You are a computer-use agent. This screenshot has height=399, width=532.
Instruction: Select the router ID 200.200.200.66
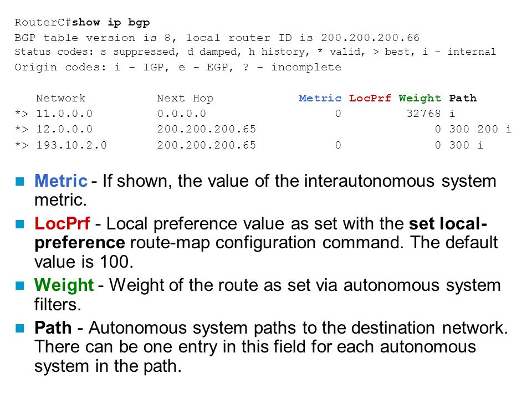[x=370, y=38]
